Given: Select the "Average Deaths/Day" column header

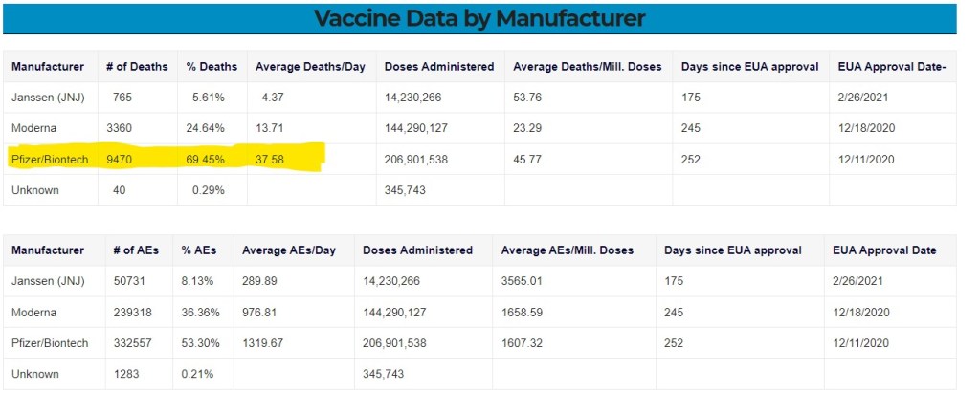Looking at the screenshot, I should click(x=310, y=67).
